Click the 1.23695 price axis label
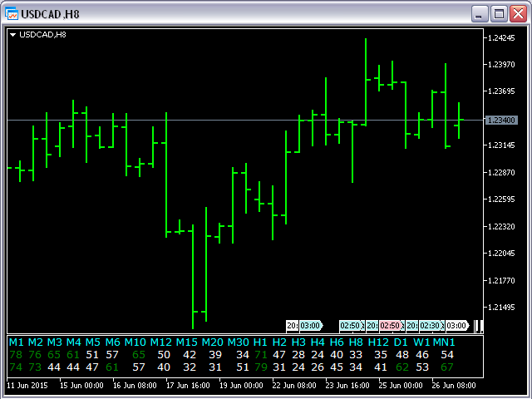 tap(501, 91)
